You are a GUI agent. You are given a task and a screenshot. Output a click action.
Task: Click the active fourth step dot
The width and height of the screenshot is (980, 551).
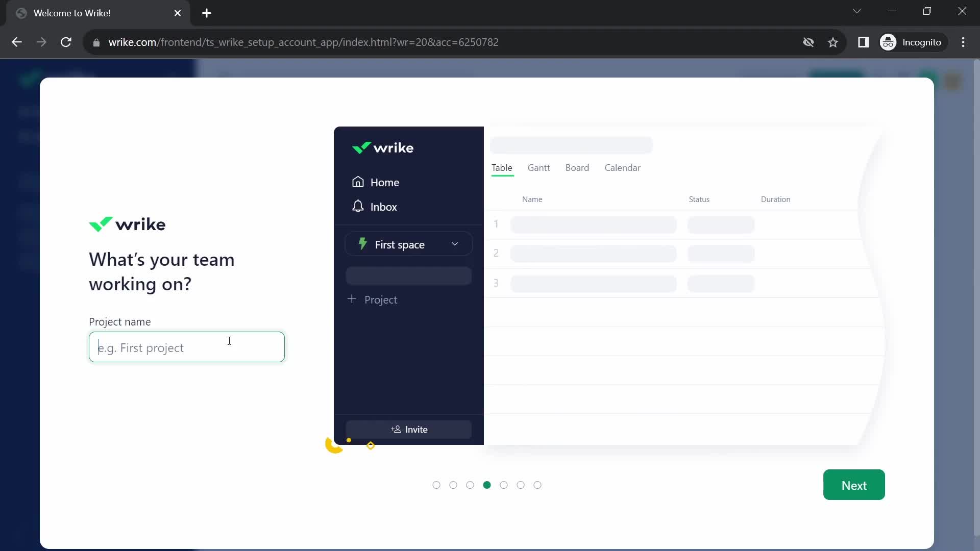(x=487, y=485)
